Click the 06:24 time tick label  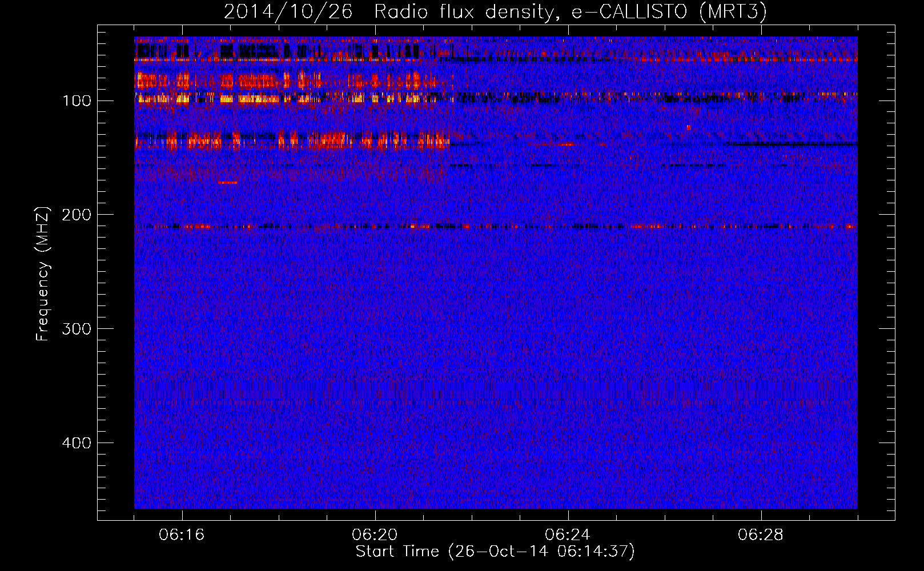tap(568, 534)
